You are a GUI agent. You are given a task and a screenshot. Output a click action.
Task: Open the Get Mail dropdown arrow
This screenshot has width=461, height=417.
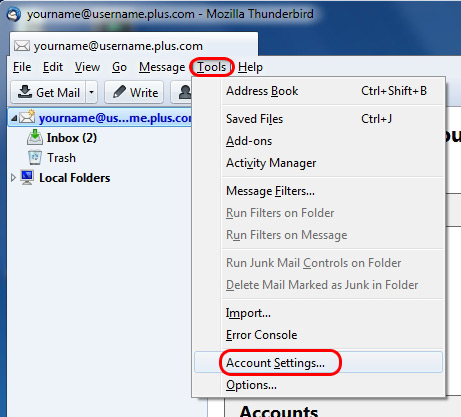[92, 92]
